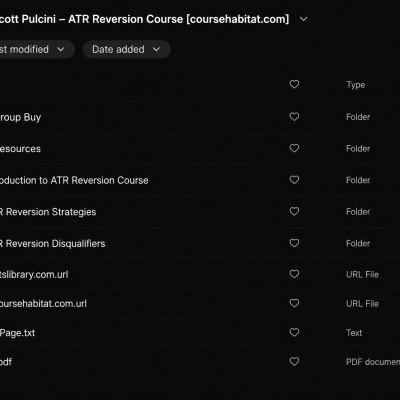Select the odf file name
This screenshot has width=400, height=400.
(x=6, y=362)
